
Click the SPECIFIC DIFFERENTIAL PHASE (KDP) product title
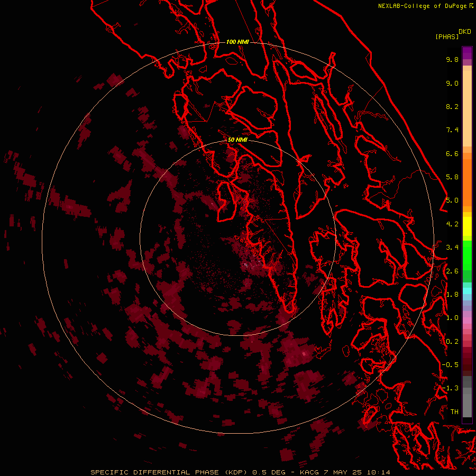click(x=170, y=472)
